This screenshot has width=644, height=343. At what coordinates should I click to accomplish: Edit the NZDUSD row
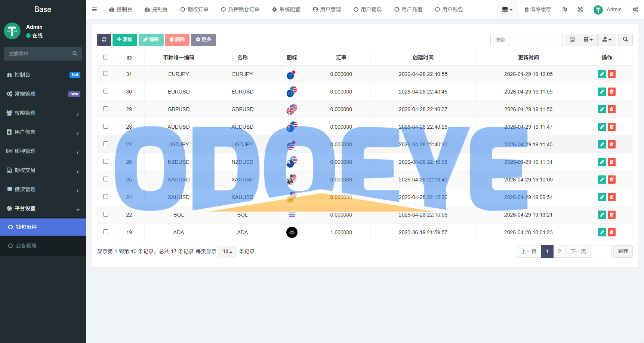click(x=602, y=162)
